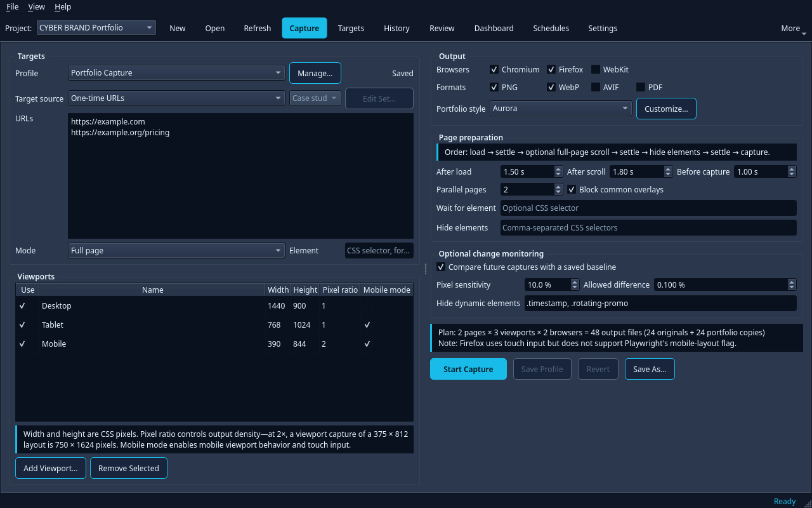
Task: Open the File menu
Action: tap(12, 7)
